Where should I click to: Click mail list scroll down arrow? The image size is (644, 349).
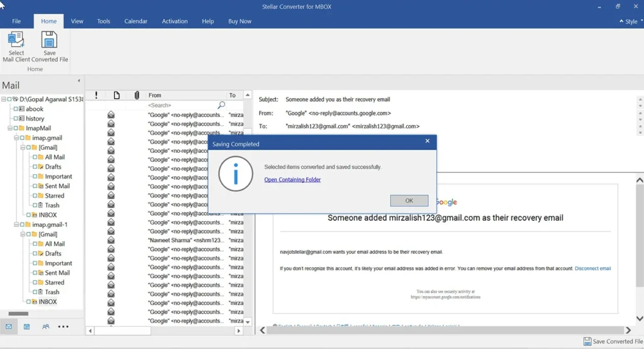248,323
